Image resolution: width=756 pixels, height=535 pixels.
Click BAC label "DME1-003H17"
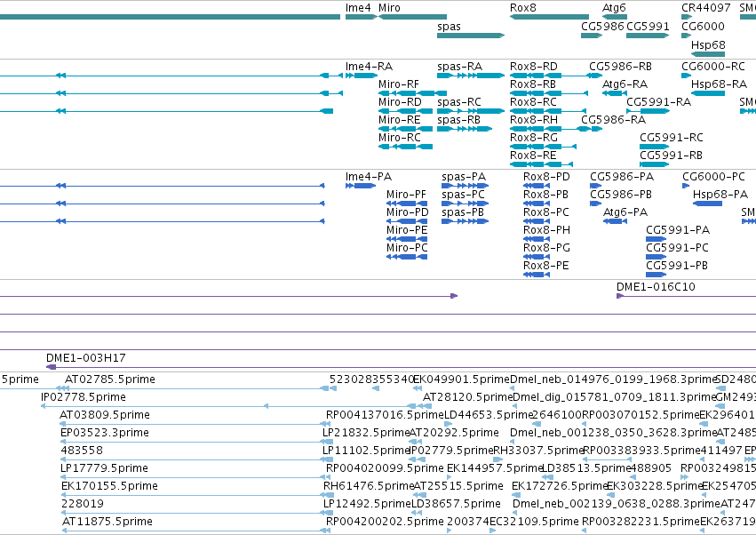[86, 358]
